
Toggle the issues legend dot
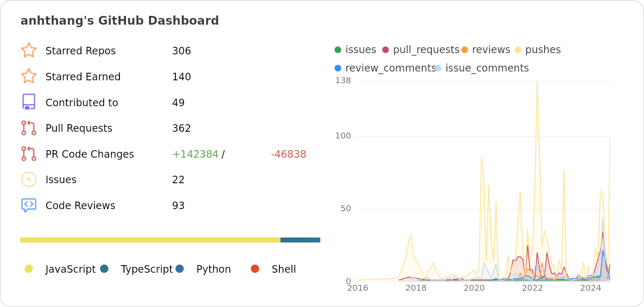pos(338,50)
